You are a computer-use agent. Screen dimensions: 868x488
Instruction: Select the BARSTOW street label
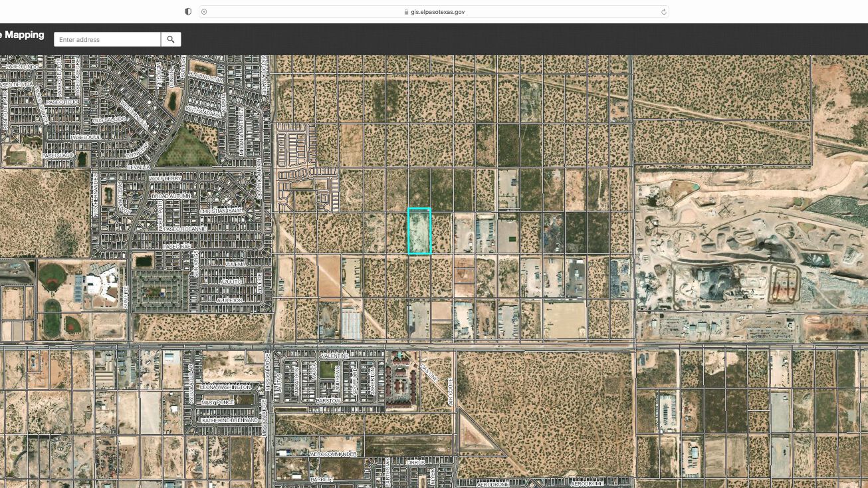(x=328, y=400)
